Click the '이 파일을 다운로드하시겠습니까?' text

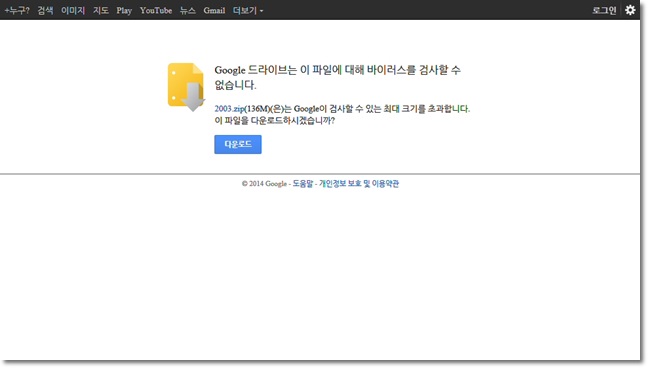(x=274, y=121)
